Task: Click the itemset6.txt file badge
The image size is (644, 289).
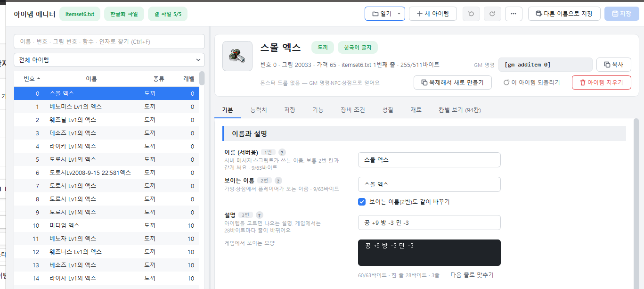Action: [80, 14]
